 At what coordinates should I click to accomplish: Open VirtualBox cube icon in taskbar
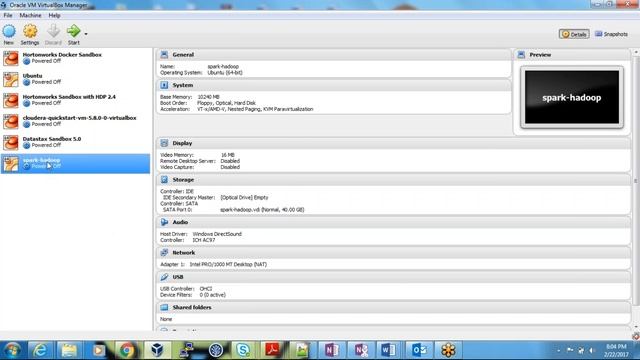pos(157,350)
